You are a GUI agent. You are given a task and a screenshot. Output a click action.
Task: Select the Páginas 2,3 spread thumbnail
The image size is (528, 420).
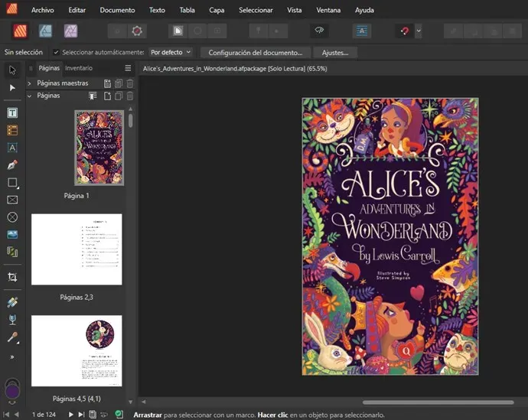(x=77, y=249)
